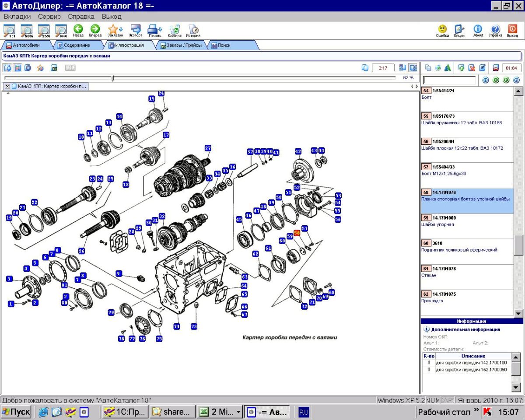Click the RU language indicator

coord(304,412)
